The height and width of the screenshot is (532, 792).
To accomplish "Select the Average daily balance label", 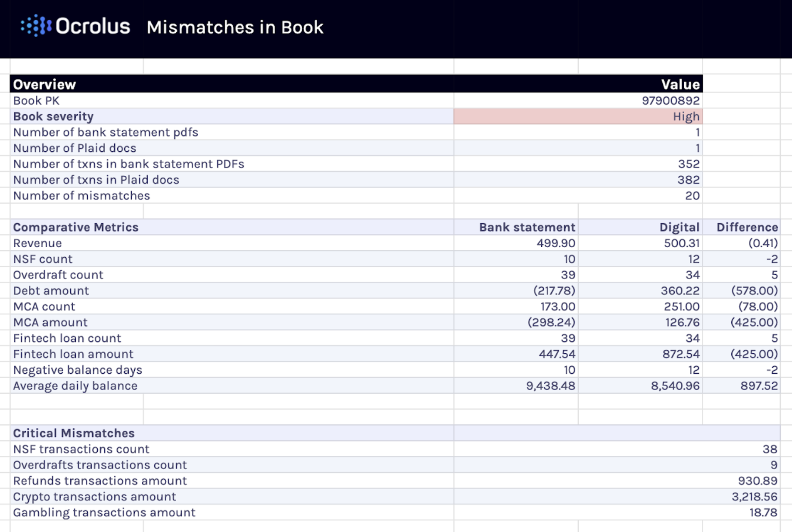I will click(75, 385).
